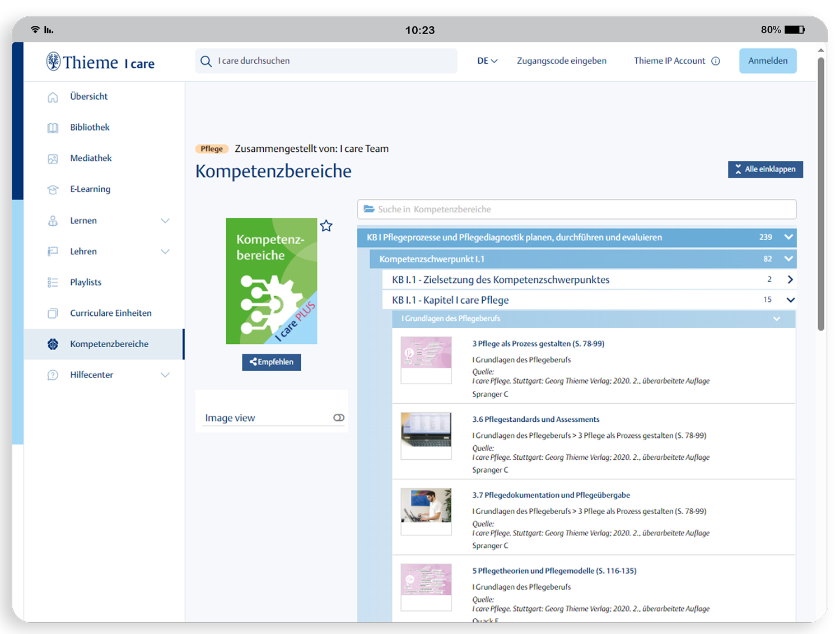Click the Wi-Fi status icon
This screenshot has height=634, width=840.
(35, 29)
